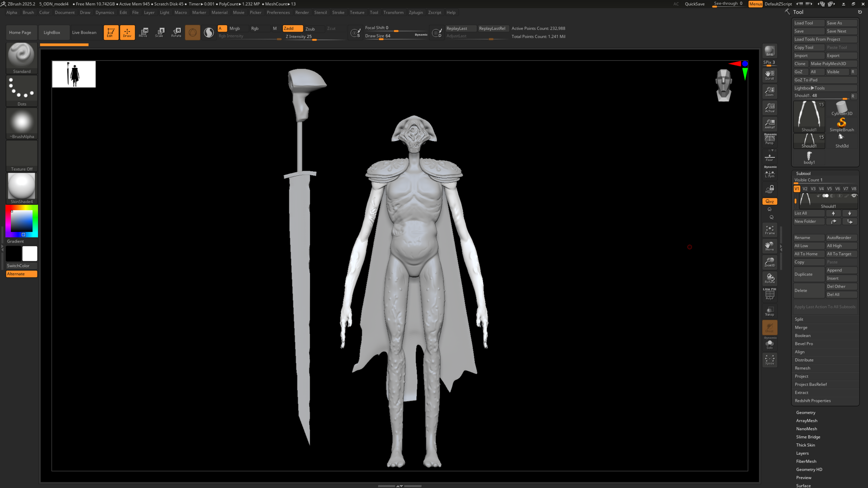Select the Rotate transform tool
The width and height of the screenshot is (868, 488).
tap(176, 32)
